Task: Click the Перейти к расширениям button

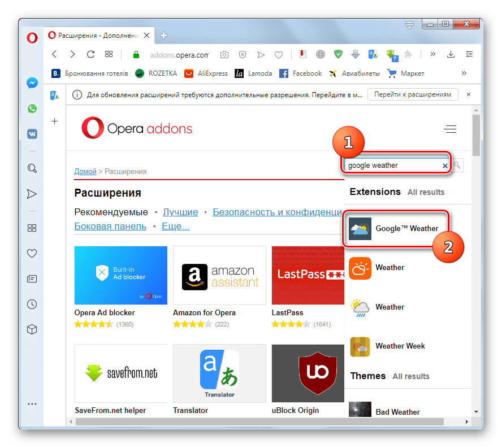Action: pyautogui.click(x=413, y=94)
